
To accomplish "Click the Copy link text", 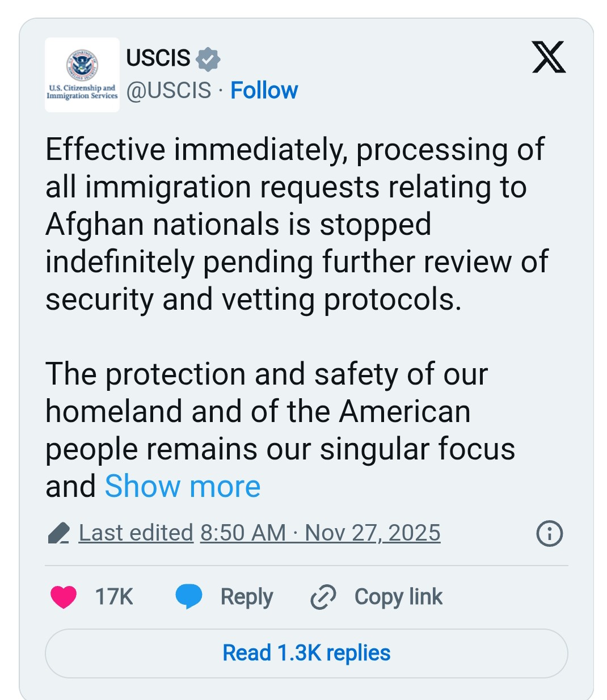I will (x=398, y=597).
